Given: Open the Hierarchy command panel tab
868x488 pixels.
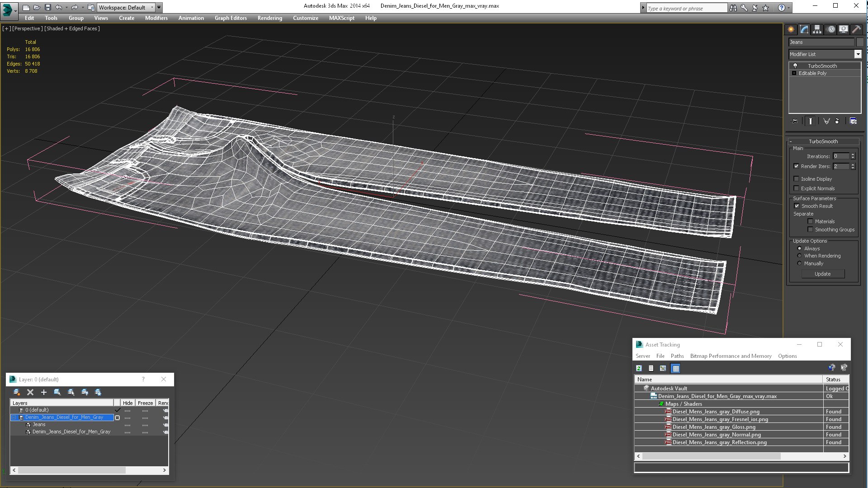Looking at the screenshot, I should tap(817, 29).
